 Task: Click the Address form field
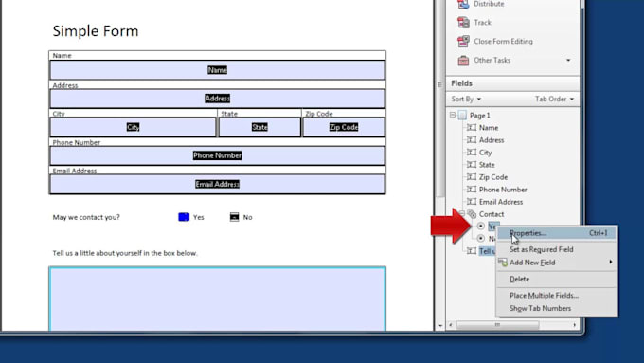pyautogui.click(x=217, y=99)
